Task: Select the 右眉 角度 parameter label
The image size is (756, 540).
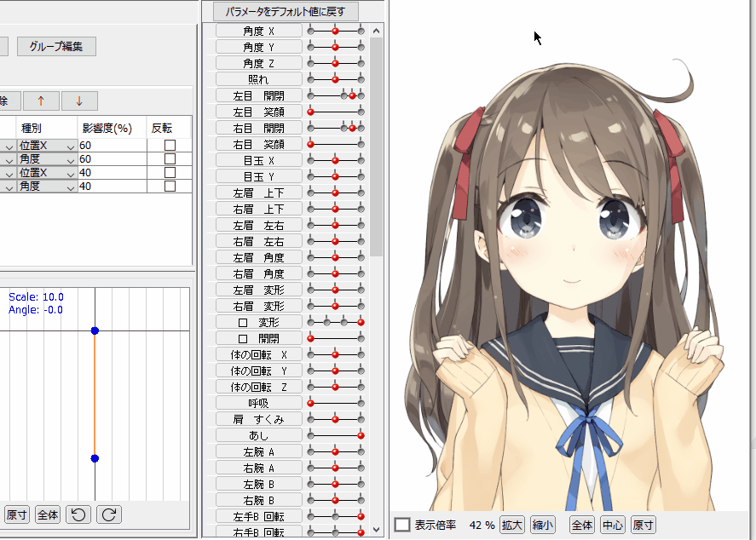Action: 259,273
